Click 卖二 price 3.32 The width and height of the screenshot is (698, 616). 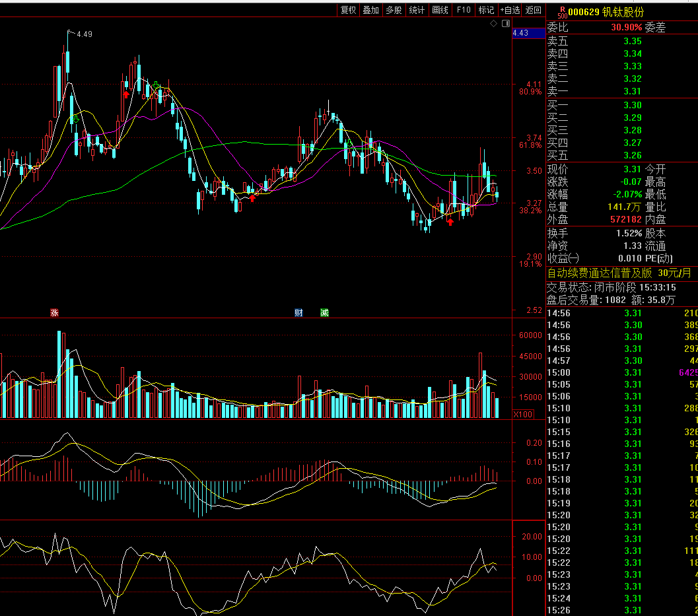(632, 79)
